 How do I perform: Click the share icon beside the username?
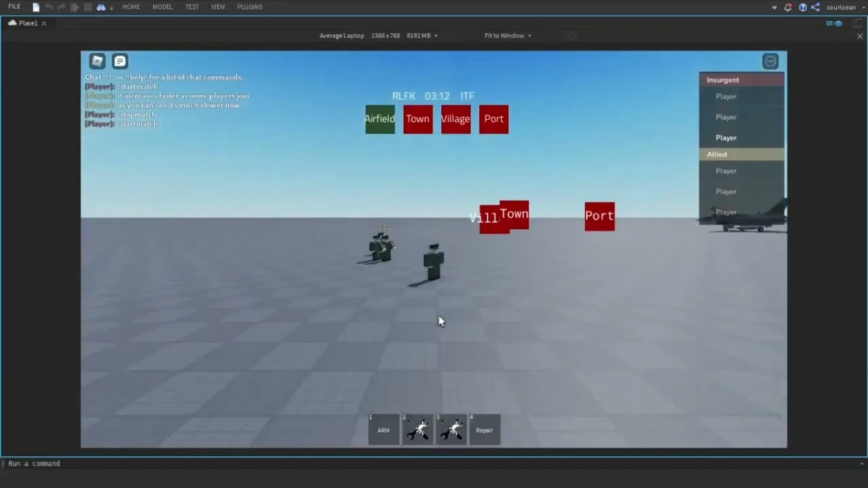[x=816, y=7]
